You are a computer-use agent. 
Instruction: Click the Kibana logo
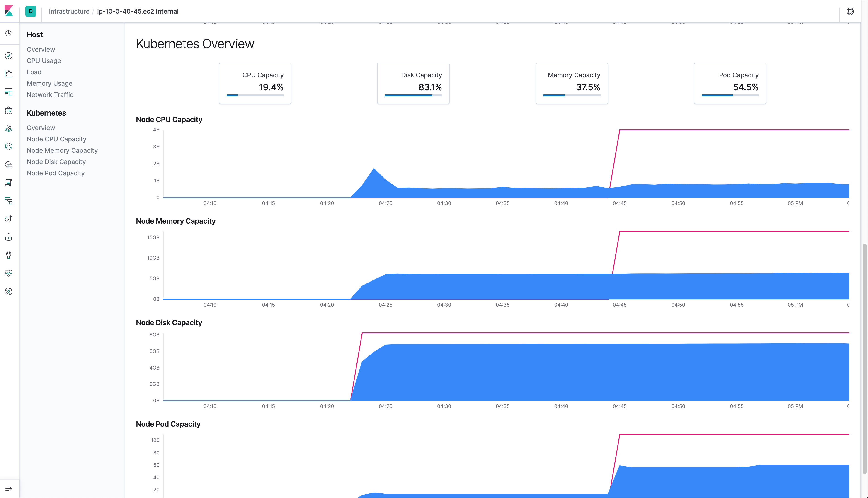tap(9, 11)
